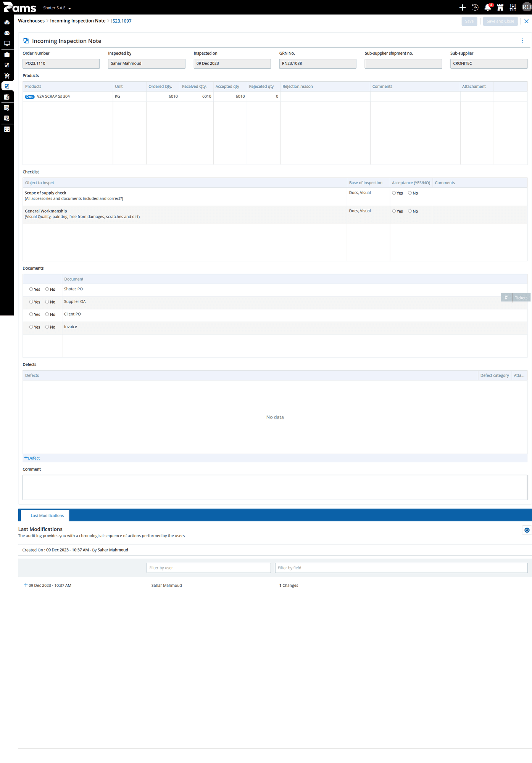
Task: Click the monitor icon in the sidebar
Action: [x=7, y=43]
